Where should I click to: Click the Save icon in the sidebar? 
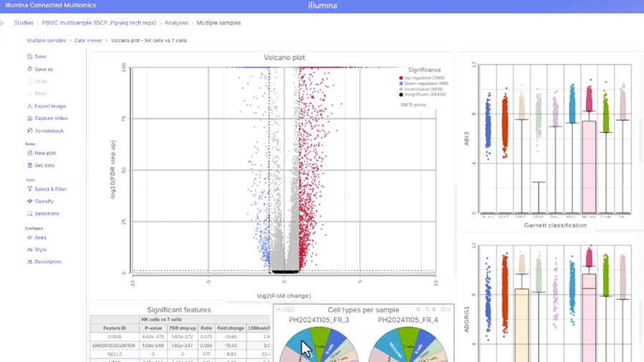point(29,57)
